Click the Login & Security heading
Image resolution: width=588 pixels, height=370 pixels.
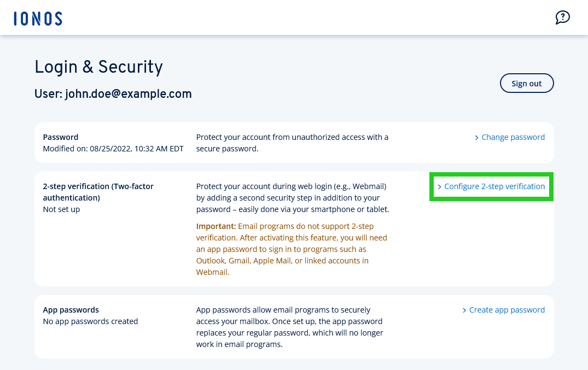98,67
